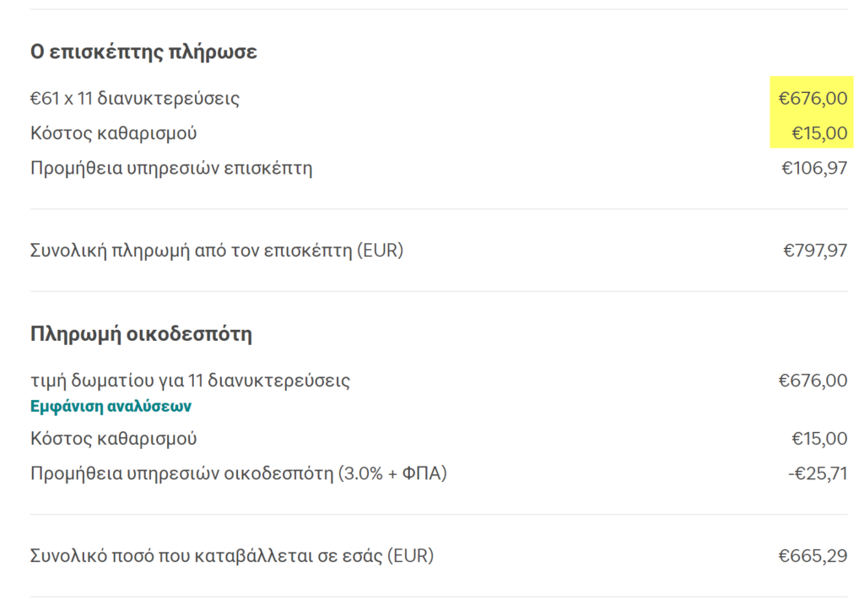Click the highlighted €676,00 nightly total
The image size is (864, 616).
point(813,98)
